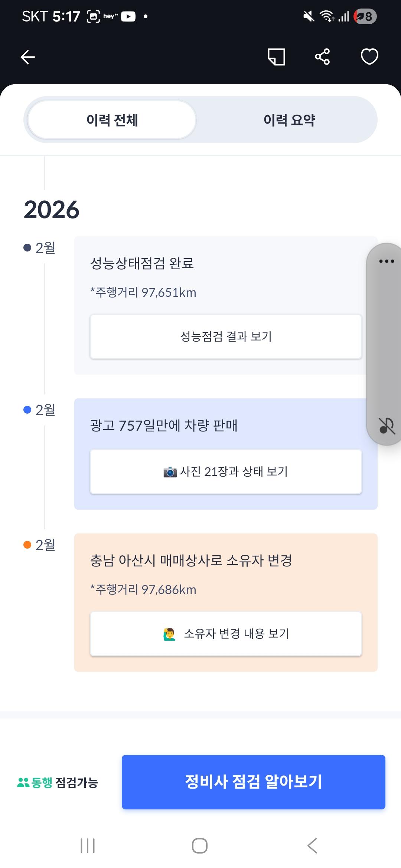Tap the back arrow at top left

pyautogui.click(x=27, y=56)
